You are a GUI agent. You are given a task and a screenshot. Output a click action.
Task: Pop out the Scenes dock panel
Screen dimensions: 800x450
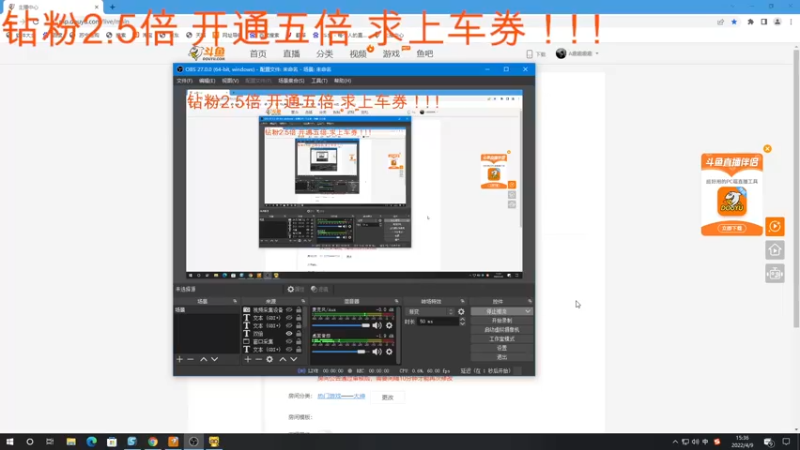[235, 301]
